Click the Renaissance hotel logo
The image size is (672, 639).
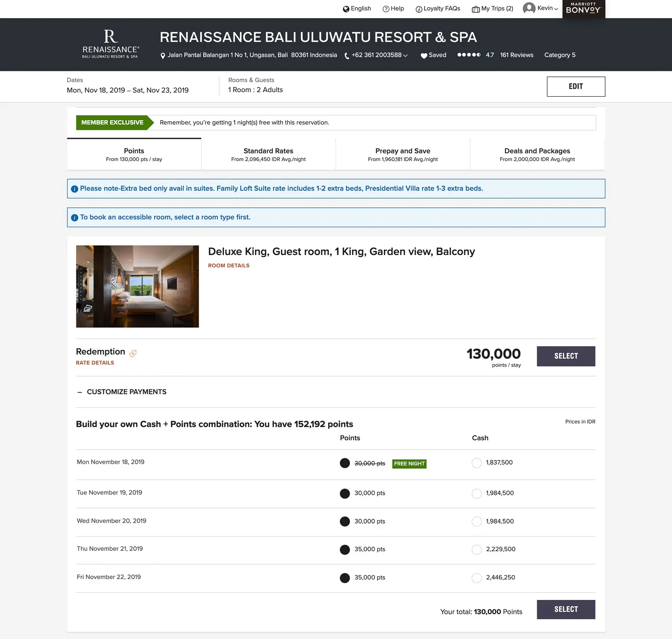[110, 44]
